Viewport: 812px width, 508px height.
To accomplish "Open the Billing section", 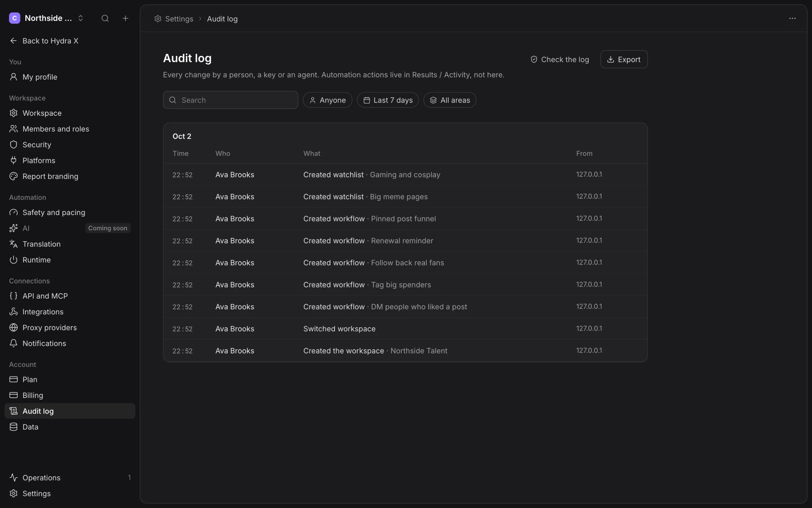I will [x=70, y=395].
